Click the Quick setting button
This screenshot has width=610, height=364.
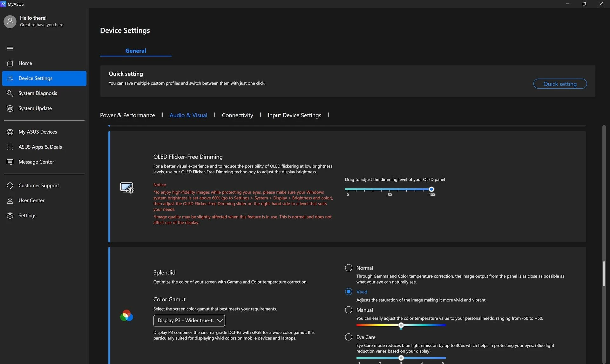coord(560,84)
